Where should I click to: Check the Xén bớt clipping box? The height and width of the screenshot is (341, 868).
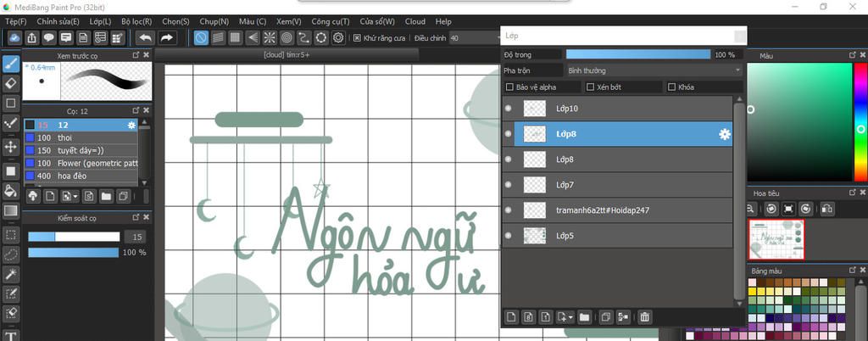pyautogui.click(x=590, y=87)
